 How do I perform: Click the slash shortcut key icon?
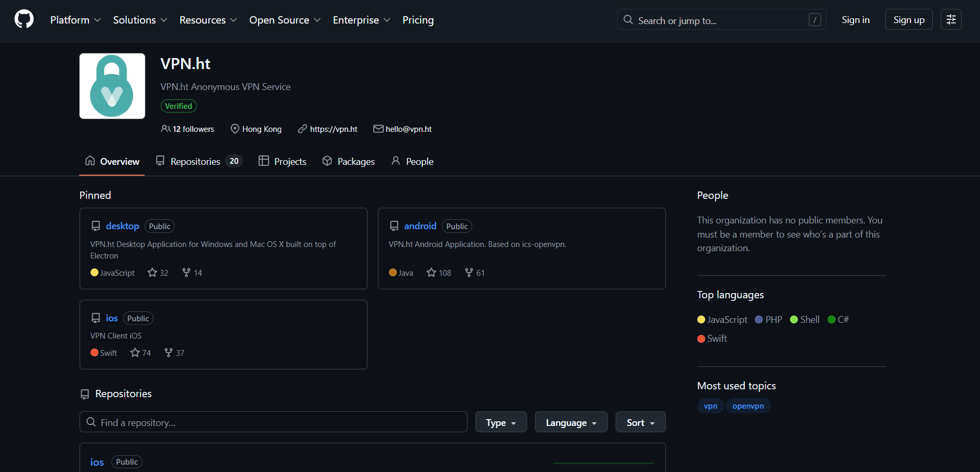pos(815,20)
